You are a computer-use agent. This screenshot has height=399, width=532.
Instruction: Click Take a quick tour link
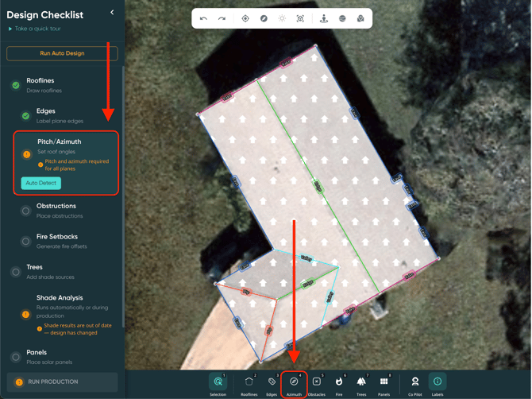tap(35, 29)
